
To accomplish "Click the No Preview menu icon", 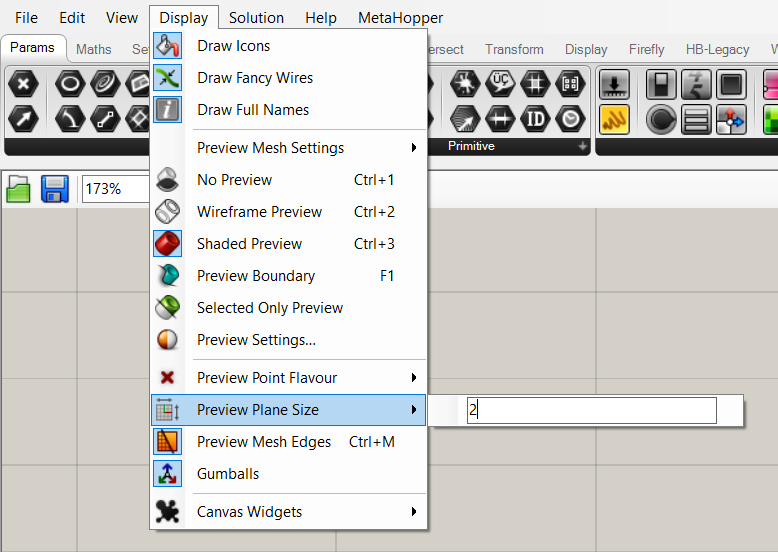I will (x=167, y=180).
